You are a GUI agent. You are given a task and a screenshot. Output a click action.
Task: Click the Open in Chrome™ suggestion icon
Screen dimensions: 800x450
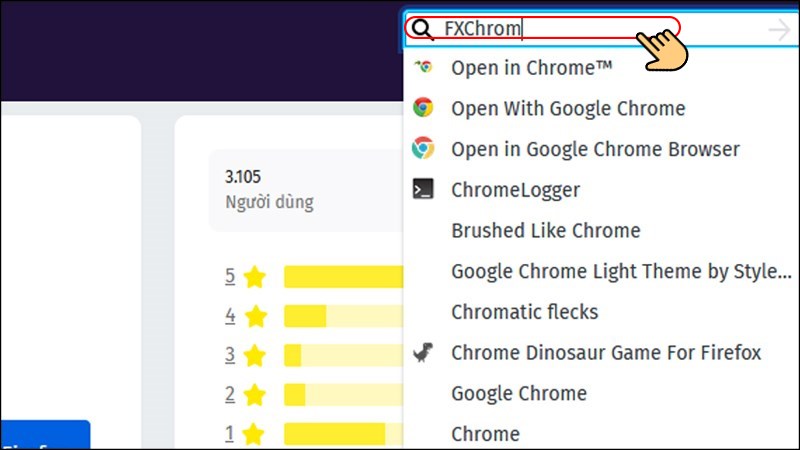(x=423, y=67)
